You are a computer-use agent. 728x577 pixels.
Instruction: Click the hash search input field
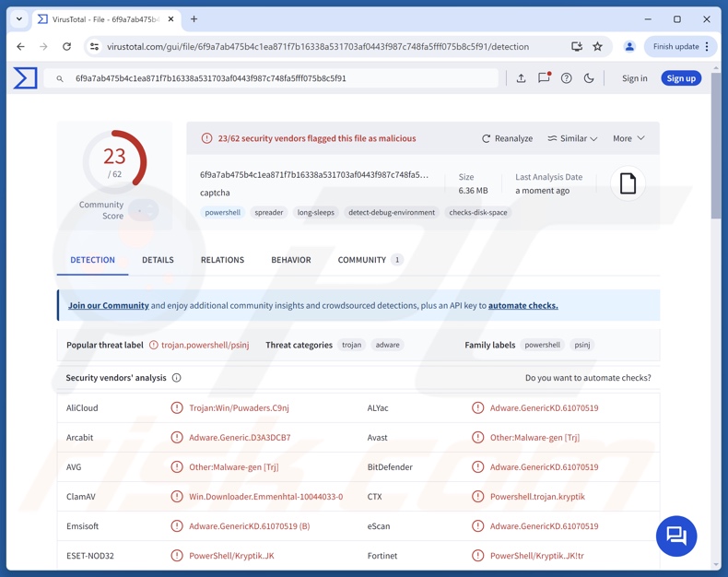[271, 78]
